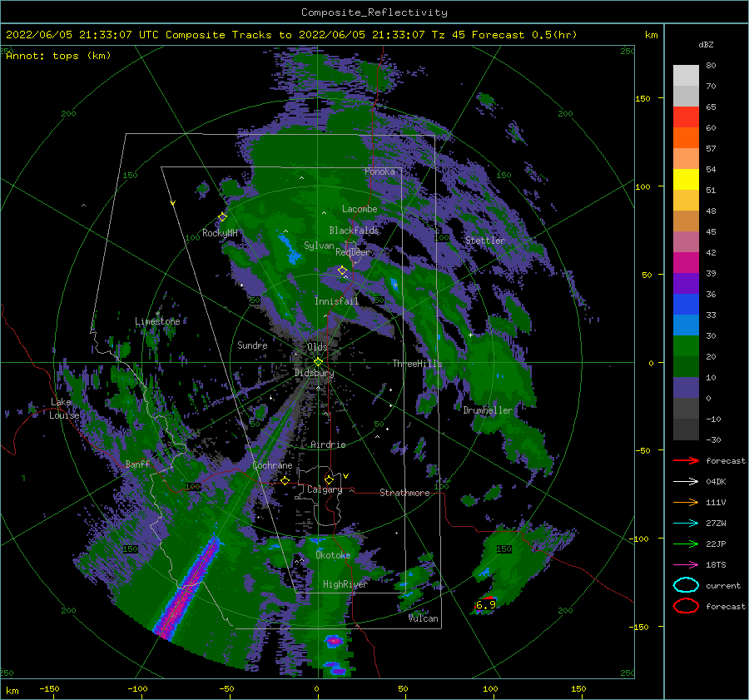This screenshot has height=700, width=749.
Task: Click the Stettler city label
Action: [485, 241]
